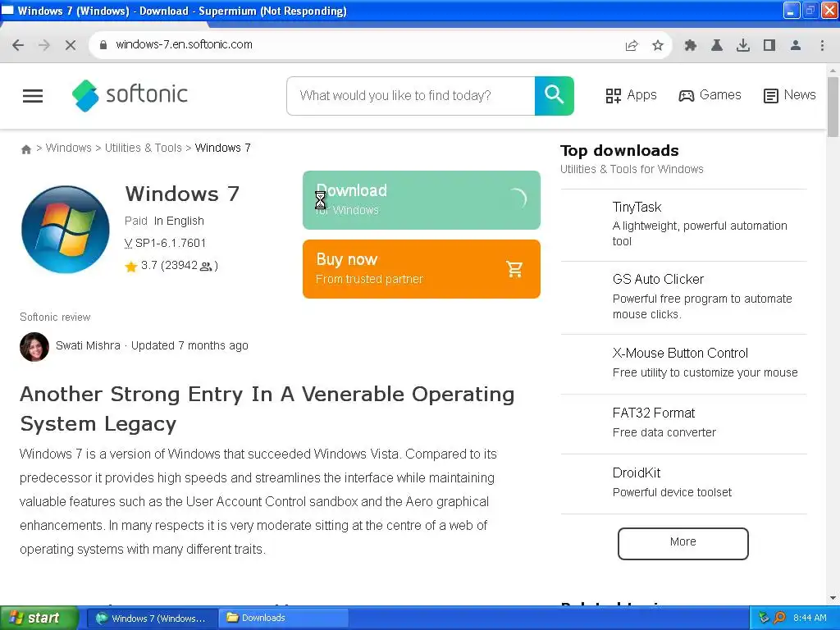Switch to the Windows 7 taskbar item
The image size is (840, 630).
coord(151,619)
